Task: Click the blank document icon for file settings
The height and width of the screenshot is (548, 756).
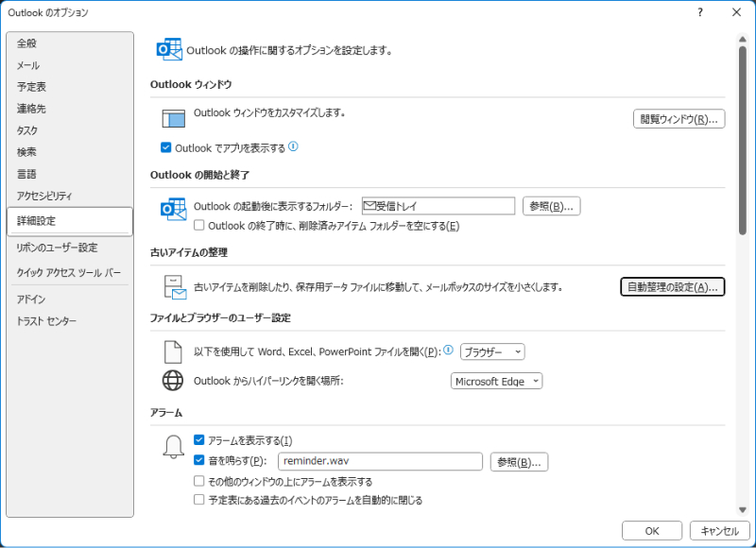Action: 174,351
